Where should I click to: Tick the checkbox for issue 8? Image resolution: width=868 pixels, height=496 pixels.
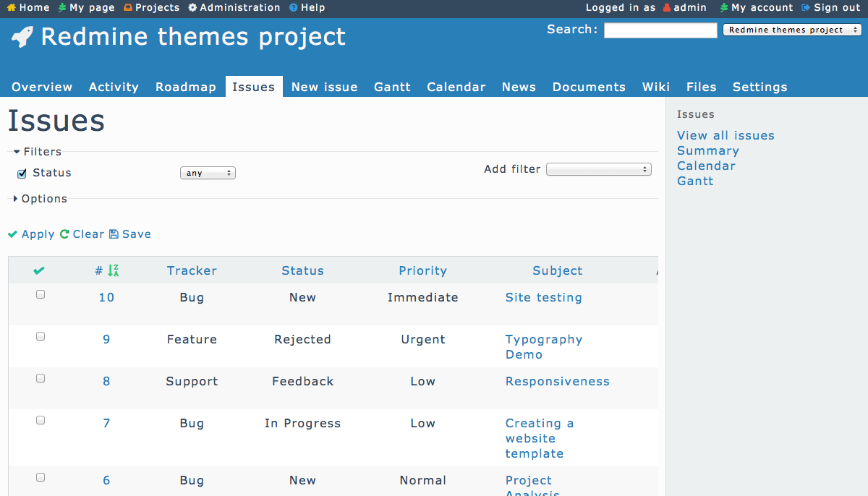tap(41, 378)
